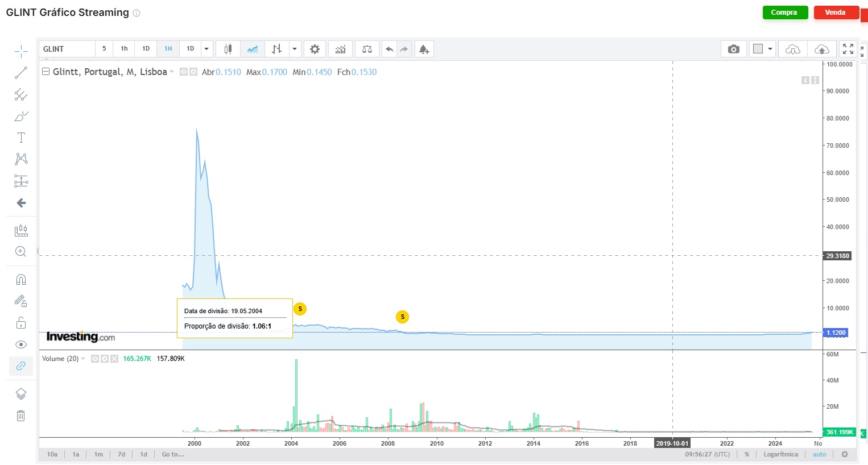Click the GLINT symbol input field
This screenshot has height=465, width=868.
coord(67,49)
